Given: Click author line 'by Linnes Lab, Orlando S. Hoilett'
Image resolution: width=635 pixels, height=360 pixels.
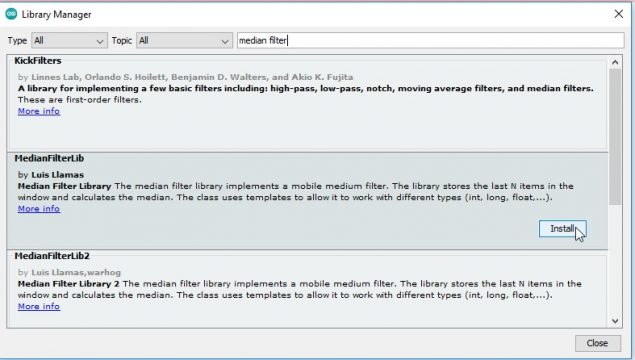Looking at the screenshot, I should pyautogui.click(x=185, y=77).
